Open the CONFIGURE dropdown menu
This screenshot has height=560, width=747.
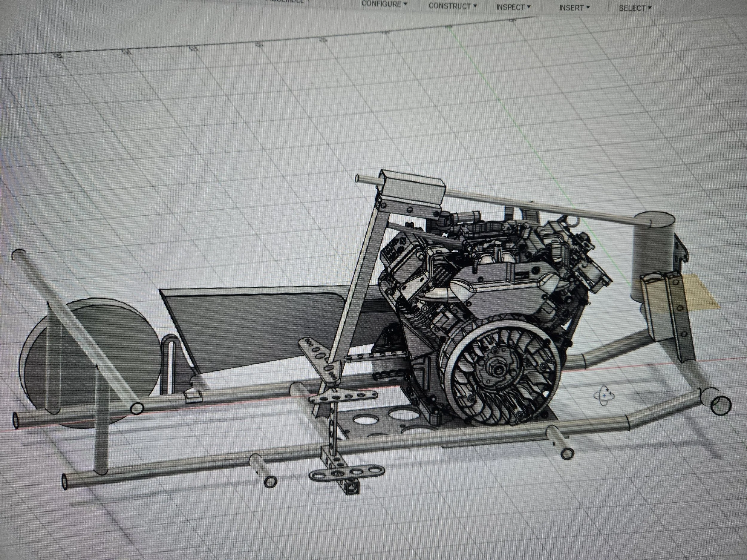coord(384,4)
